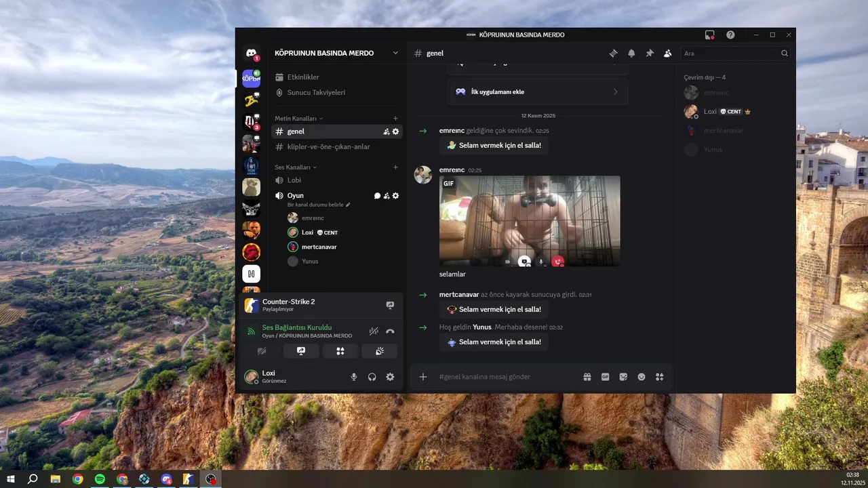Disconnect from voice with hang-up icon
868x488 pixels.
[x=390, y=331]
